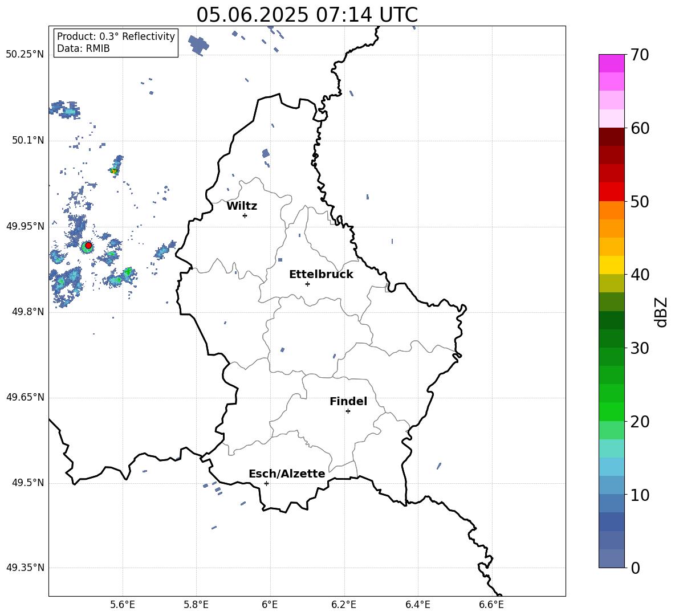Click the 50.25°N latitude label
The width and height of the screenshot is (675, 616).
[x=25, y=55]
